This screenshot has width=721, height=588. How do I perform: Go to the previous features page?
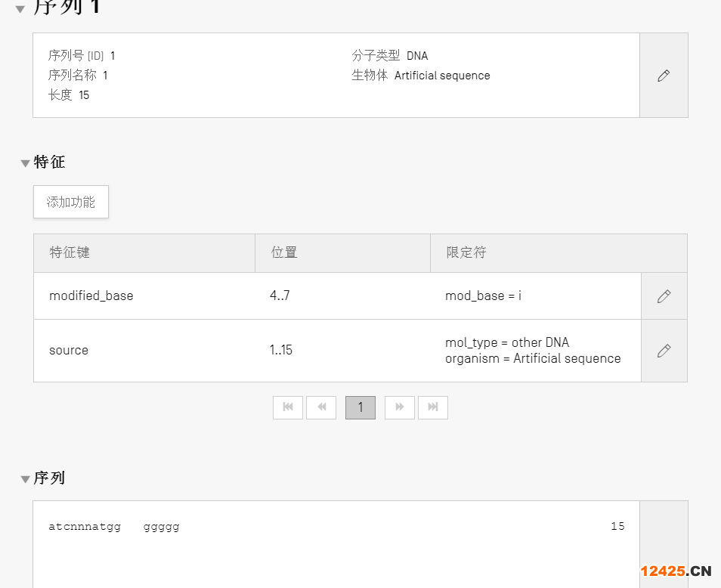coord(321,407)
